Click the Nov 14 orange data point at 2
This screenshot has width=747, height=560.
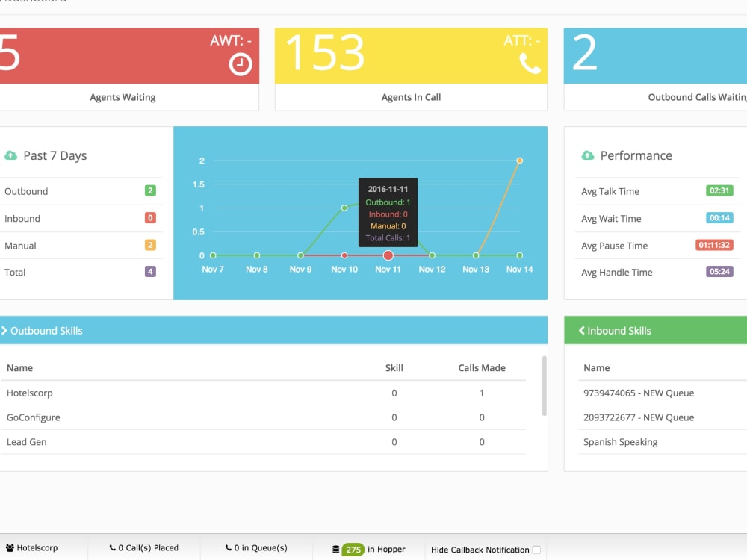520,161
